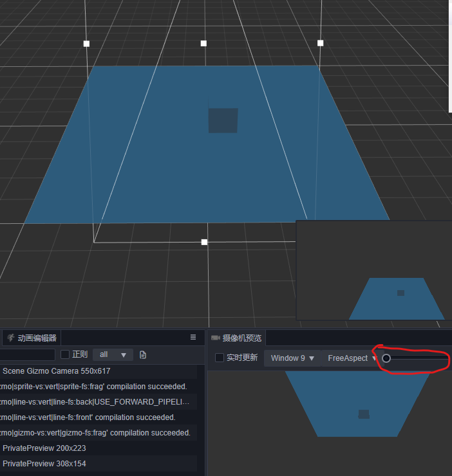This screenshot has height=476, width=452.
Task: Select the sprite-vs compilation succeeded log
Action: pyautogui.click(x=99, y=387)
